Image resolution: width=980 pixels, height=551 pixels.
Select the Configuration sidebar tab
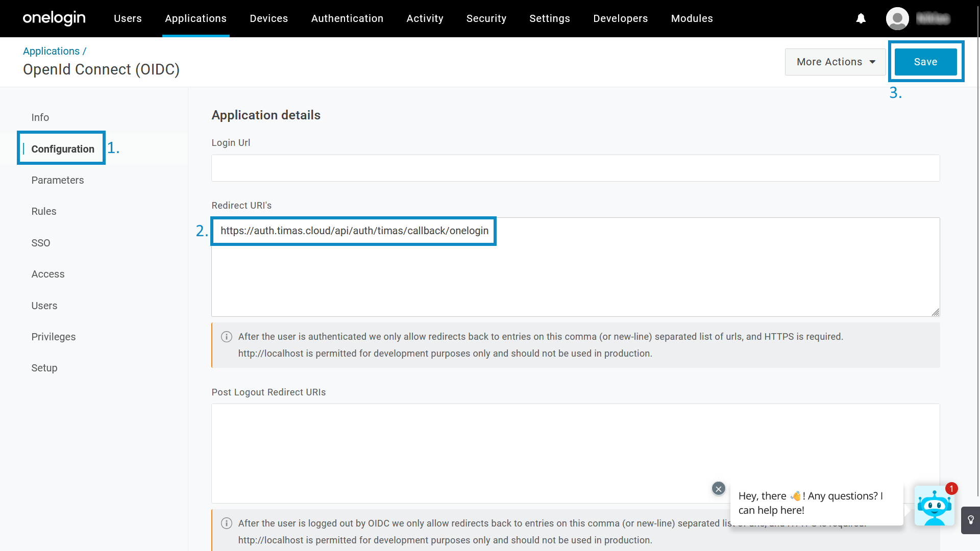63,149
